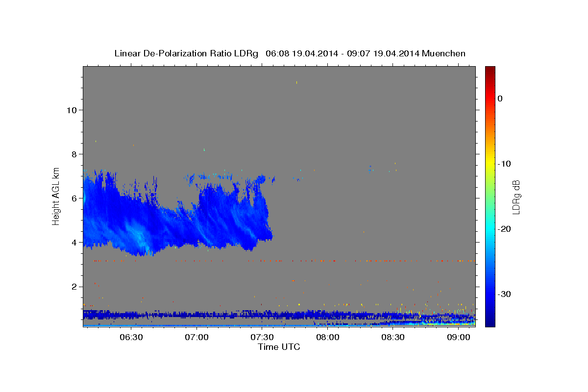
Task: Click the 07:30 time tick label
Action: pos(262,337)
